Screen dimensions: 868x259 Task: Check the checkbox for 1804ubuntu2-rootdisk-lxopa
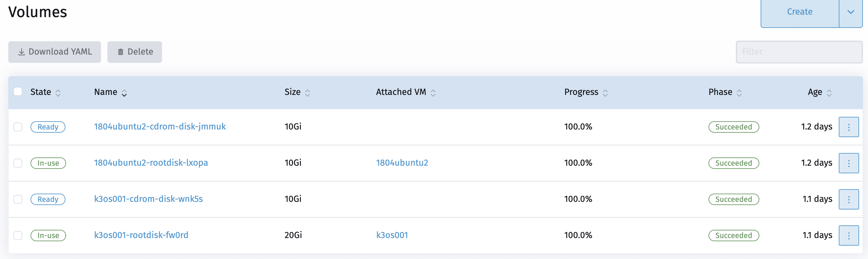[18, 163]
